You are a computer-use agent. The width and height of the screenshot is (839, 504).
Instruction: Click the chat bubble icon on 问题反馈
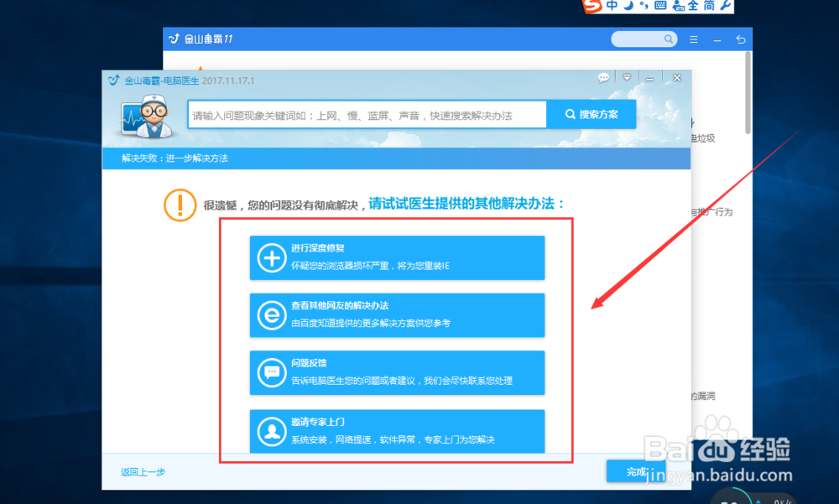272,372
